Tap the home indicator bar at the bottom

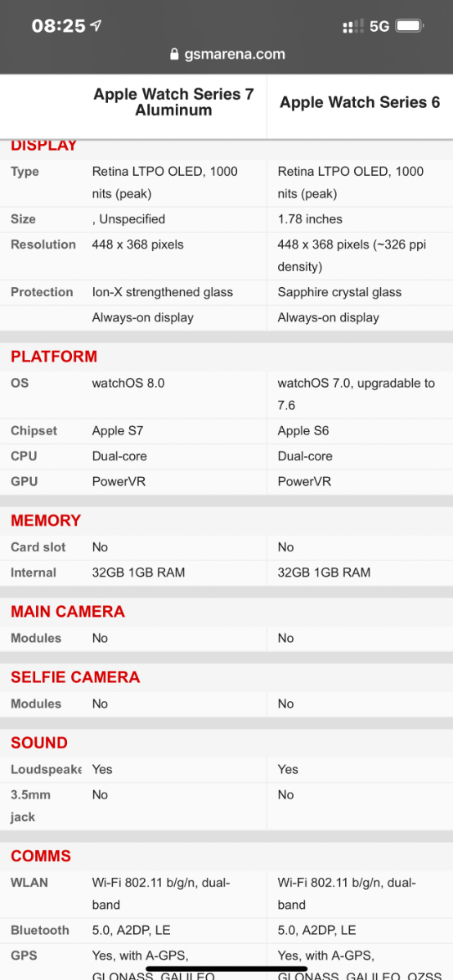226,968
